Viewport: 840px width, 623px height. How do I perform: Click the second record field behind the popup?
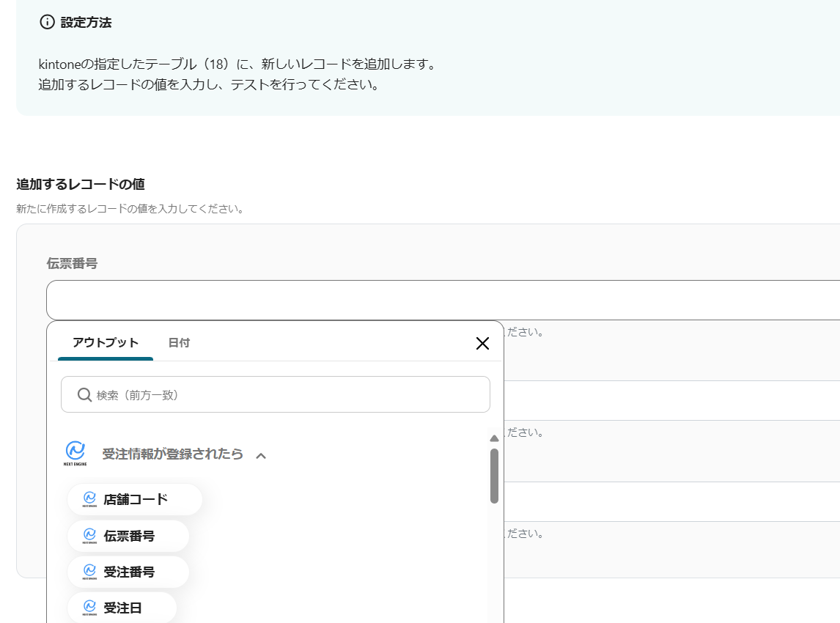coord(671,401)
